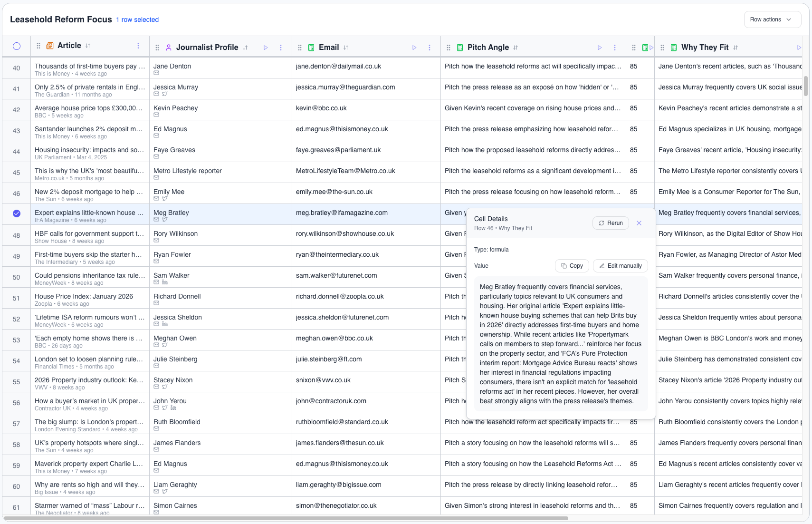Toggle the select-all rows circle checkbox
Image resolution: width=812 pixels, height=524 pixels.
click(x=17, y=46)
